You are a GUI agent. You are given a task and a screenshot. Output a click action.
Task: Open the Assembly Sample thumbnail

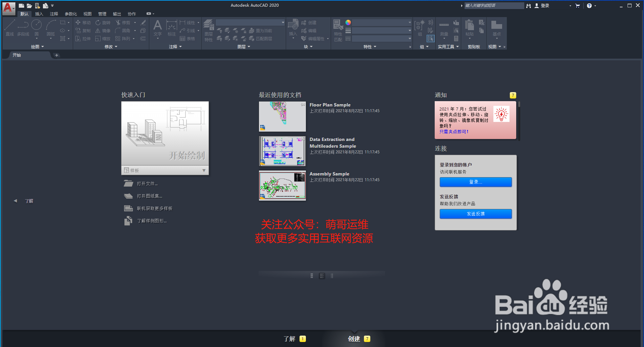point(282,186)
